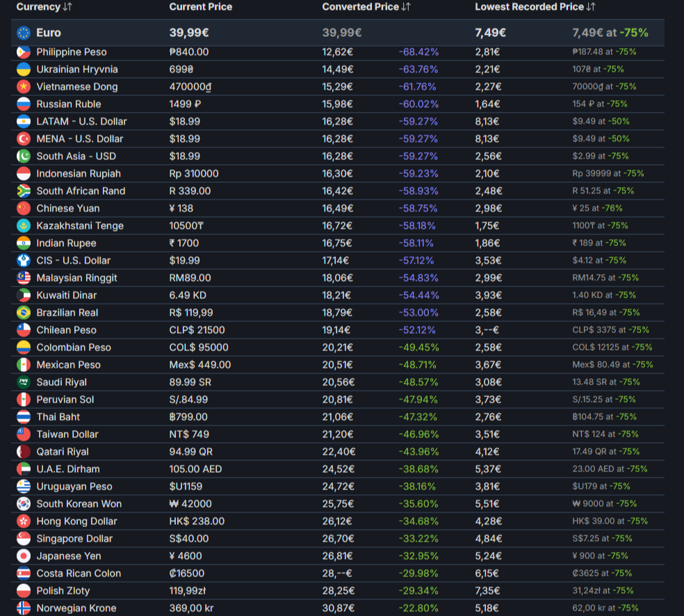684x616 pixels.
Task: Click the Russian Ruble flag icon
Action: 24,104
